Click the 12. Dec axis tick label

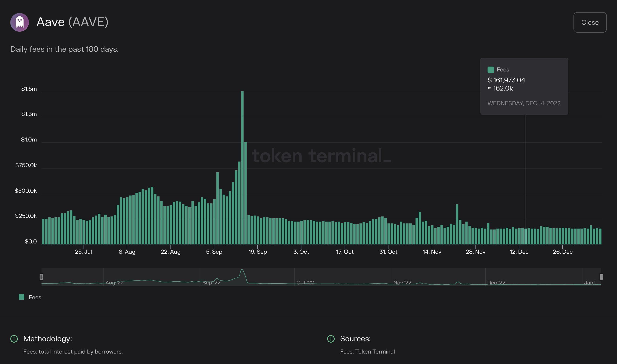click(519, 252)
